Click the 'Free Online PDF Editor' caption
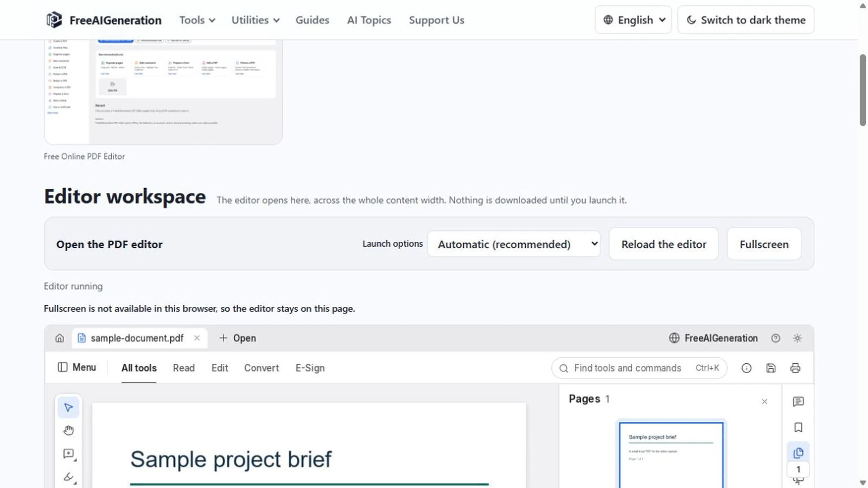Image resolution: width=868 pixels, height=488 pixels. click(x=84, y=157)
